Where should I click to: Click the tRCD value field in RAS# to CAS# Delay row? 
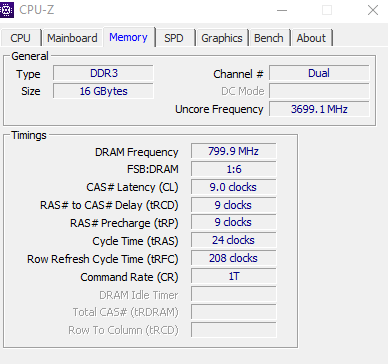[x=234, y=205]
